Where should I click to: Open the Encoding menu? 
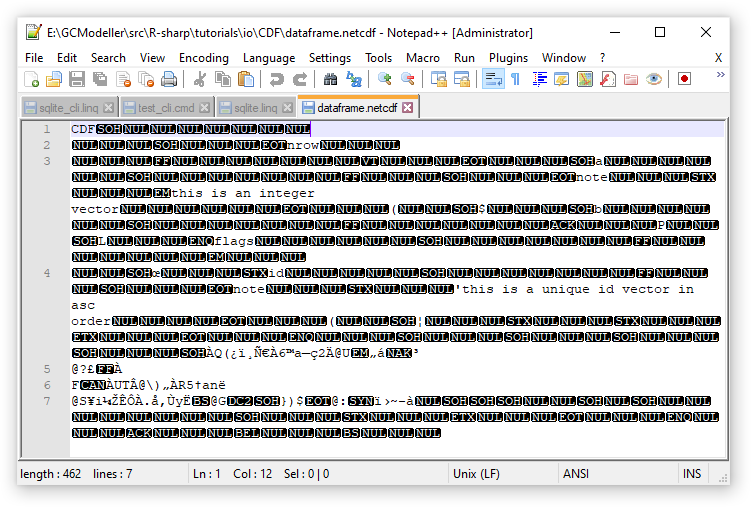point(204,58)
